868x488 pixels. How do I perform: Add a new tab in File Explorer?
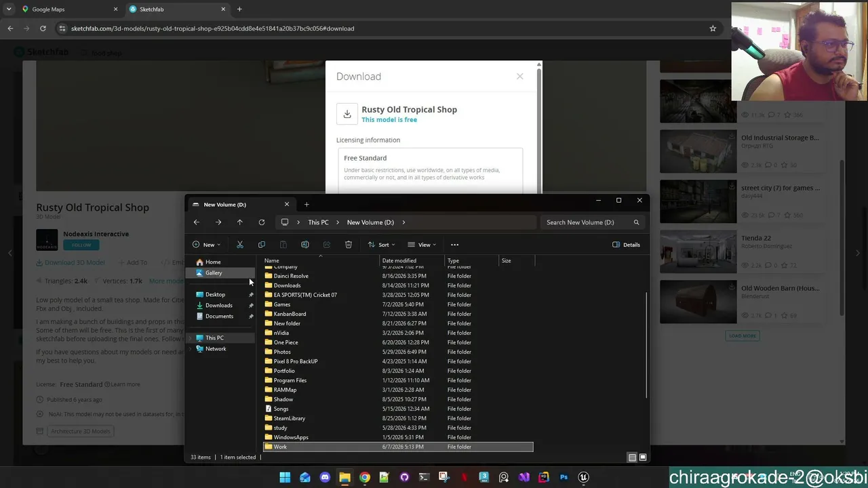click(307, 204)
